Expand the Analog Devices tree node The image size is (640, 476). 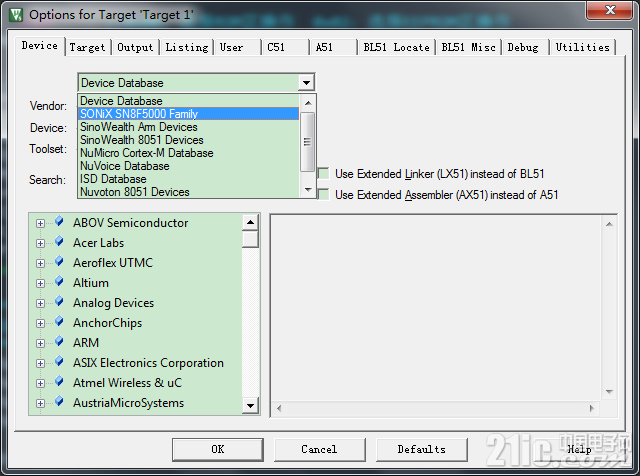[x=40, y=303]
